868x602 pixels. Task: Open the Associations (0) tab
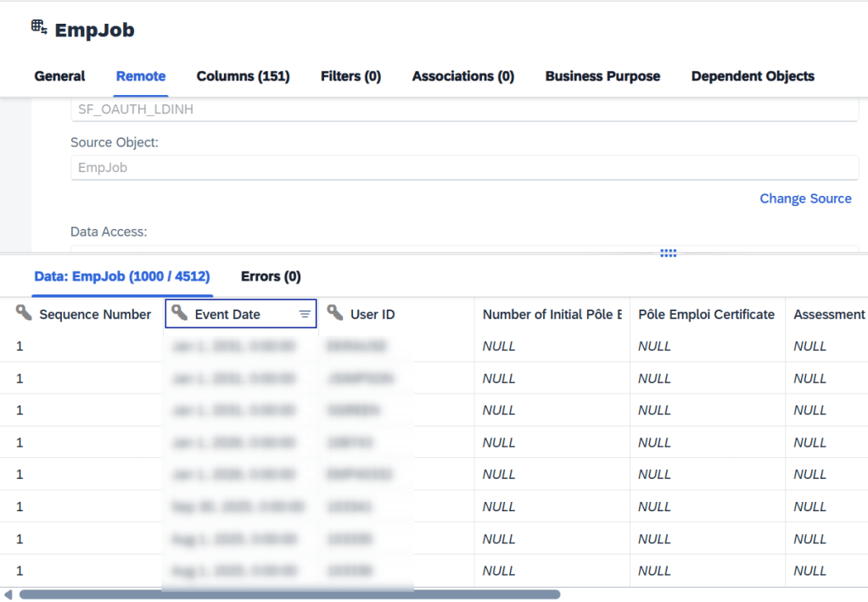tap(462, 76)
